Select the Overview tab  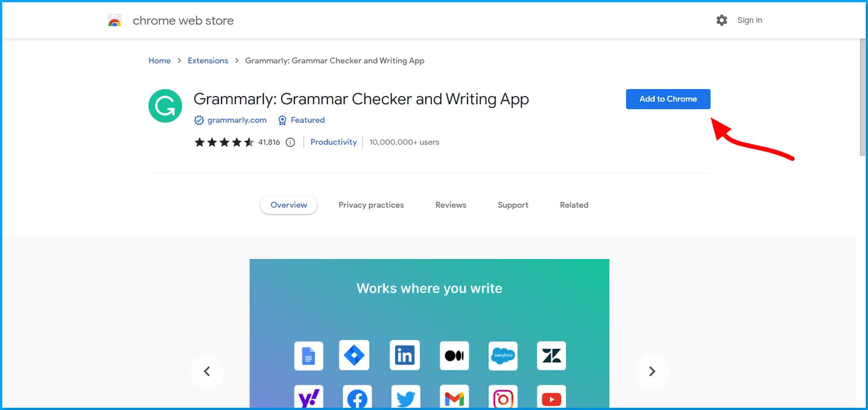click(289, 205)
